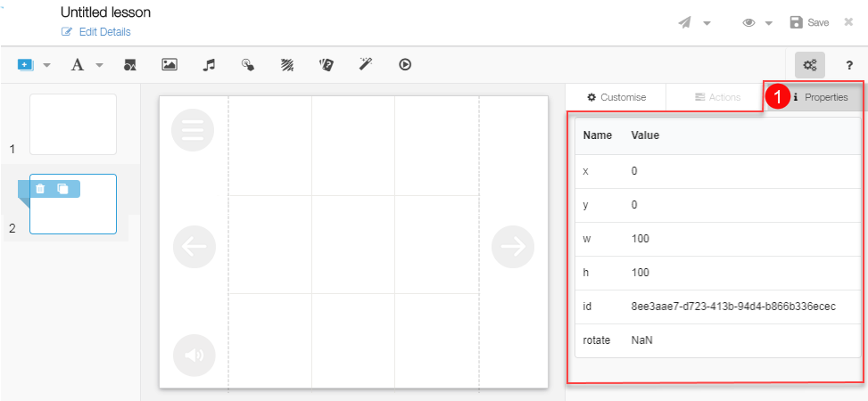This screenshot has height=401, width=868.
Task: Insert an image using picture icon
Action: [169, 65]
